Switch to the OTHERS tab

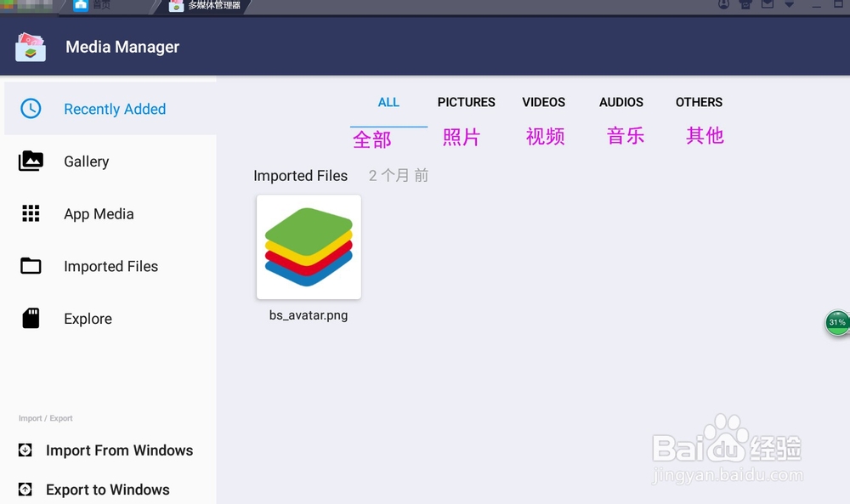[x=698, y=102]
